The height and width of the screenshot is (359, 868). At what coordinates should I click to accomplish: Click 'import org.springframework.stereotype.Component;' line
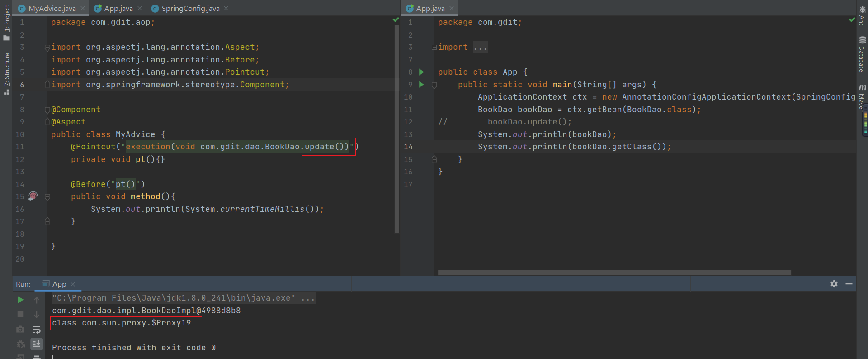coord(170,85)
